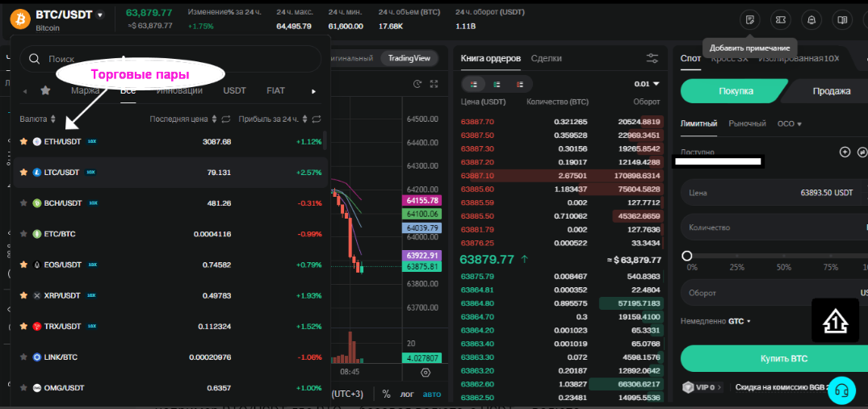Click the scroll-to-top arrow box

835,320
